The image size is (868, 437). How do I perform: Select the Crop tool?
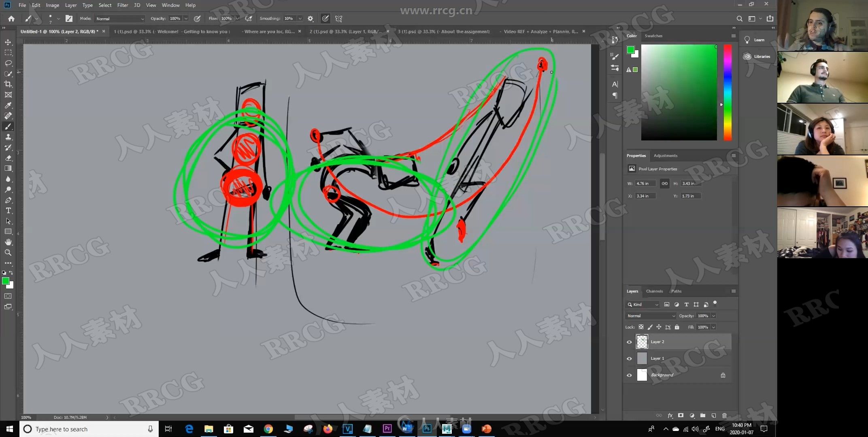(8, 84)
